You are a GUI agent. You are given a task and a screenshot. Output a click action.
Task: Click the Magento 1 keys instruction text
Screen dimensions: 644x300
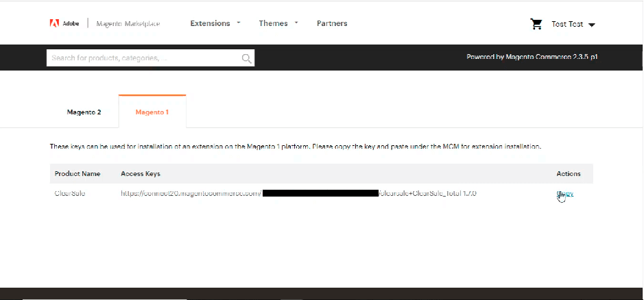[296, 147]
